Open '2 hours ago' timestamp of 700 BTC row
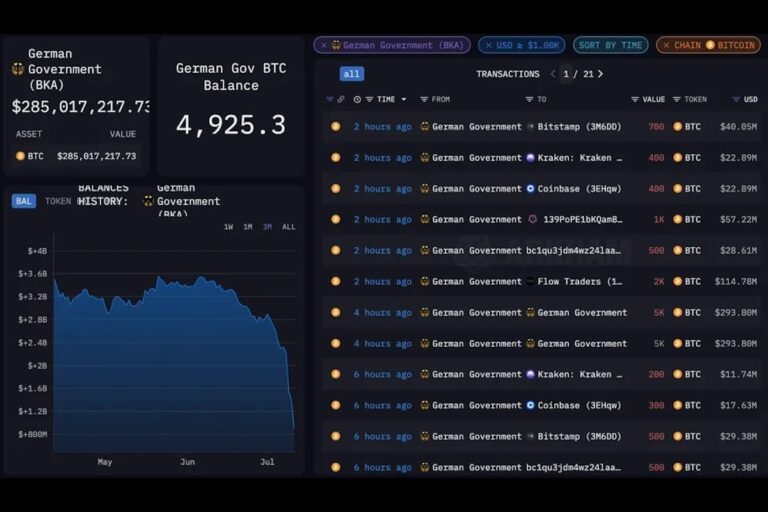Image resolution: width=768 pixels, height=512 pixels. click(383, 127)
